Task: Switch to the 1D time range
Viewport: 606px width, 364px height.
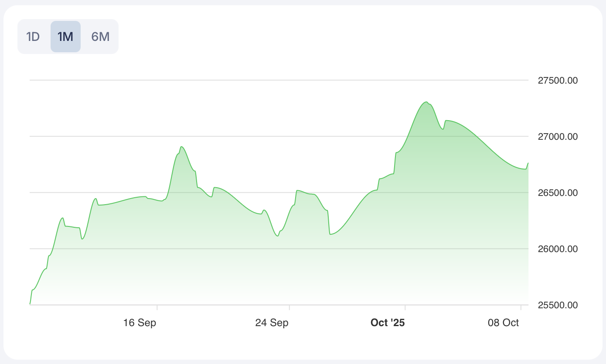Action: 33,37
